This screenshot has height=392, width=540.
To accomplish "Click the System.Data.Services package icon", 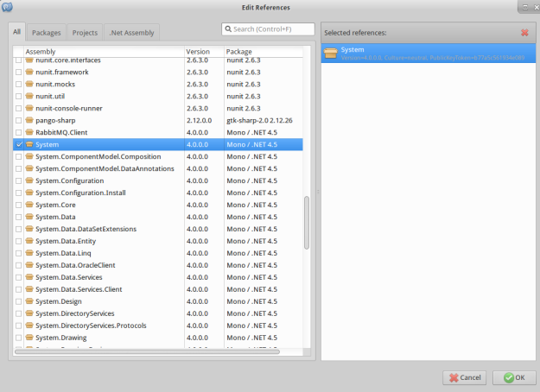I will (x=29, y=277).
